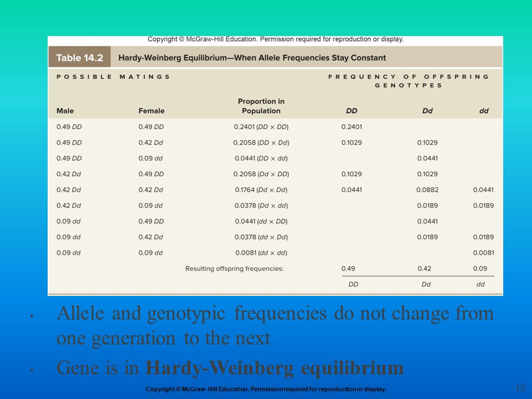Click the 'FREQUENCY OF OFFSPRING GENOTYPES' heading

[x=408, y=81]
